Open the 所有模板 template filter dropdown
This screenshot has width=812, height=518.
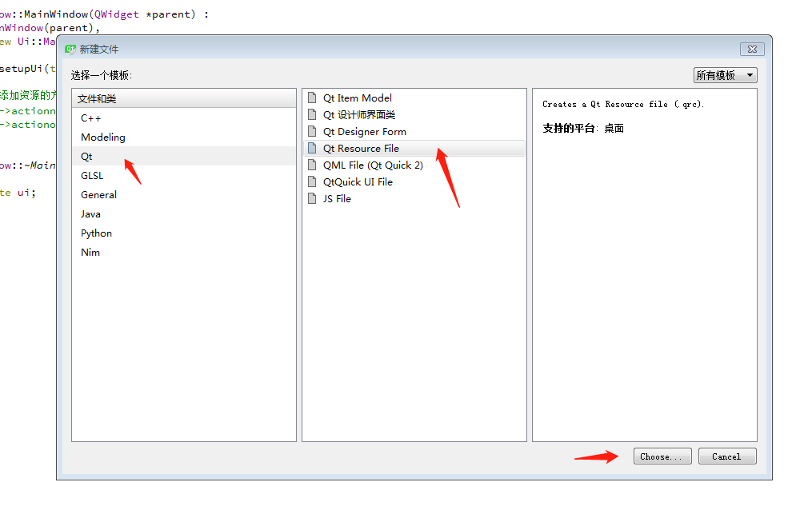725,76
